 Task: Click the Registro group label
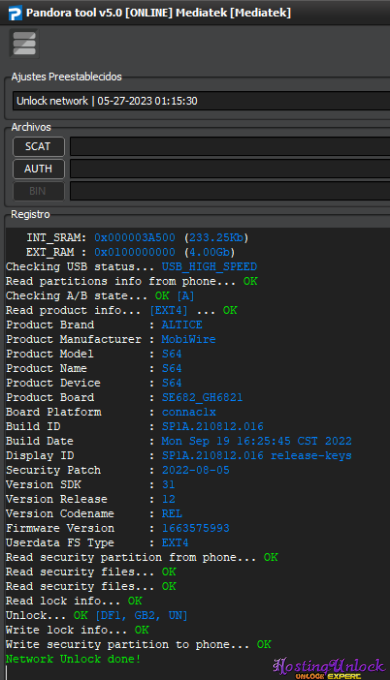pyautogui.click(x=30, y=215)
